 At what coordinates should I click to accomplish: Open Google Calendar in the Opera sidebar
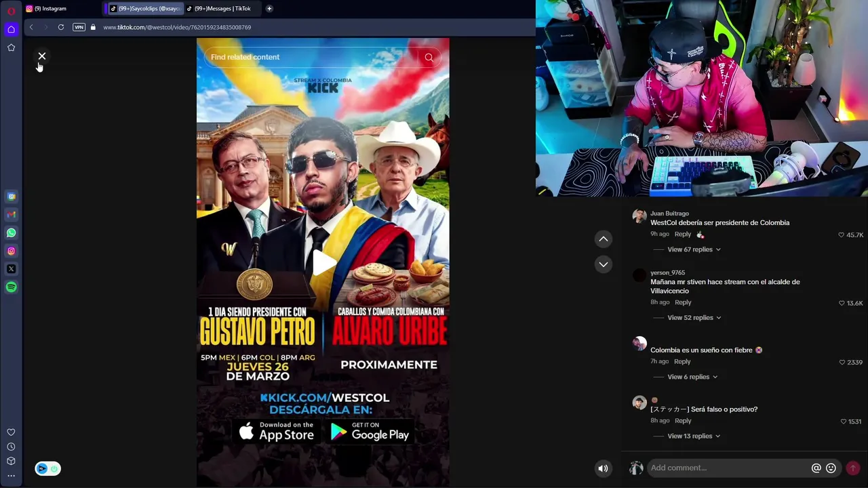tap(11, 197)
